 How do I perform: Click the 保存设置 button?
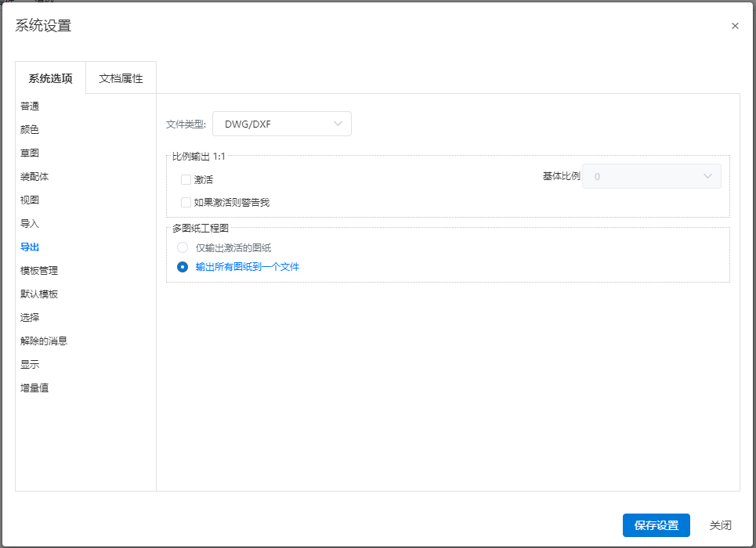click(657, 525)
